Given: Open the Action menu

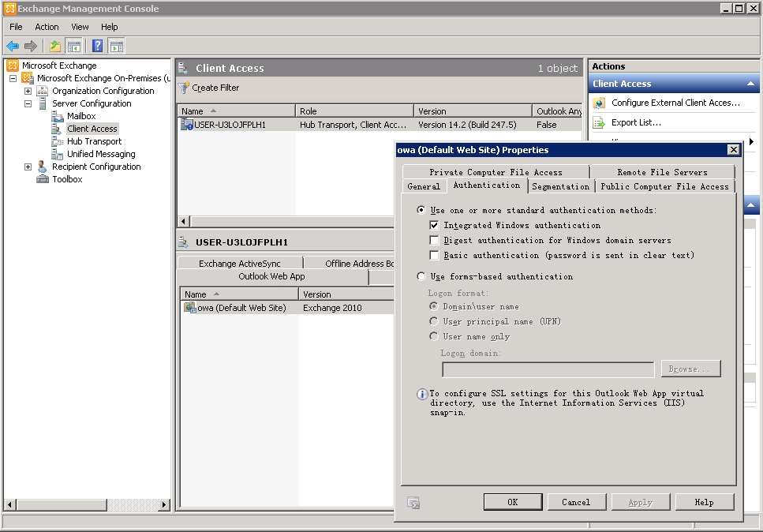Looking at the screenshot, I should coord(47,26).
